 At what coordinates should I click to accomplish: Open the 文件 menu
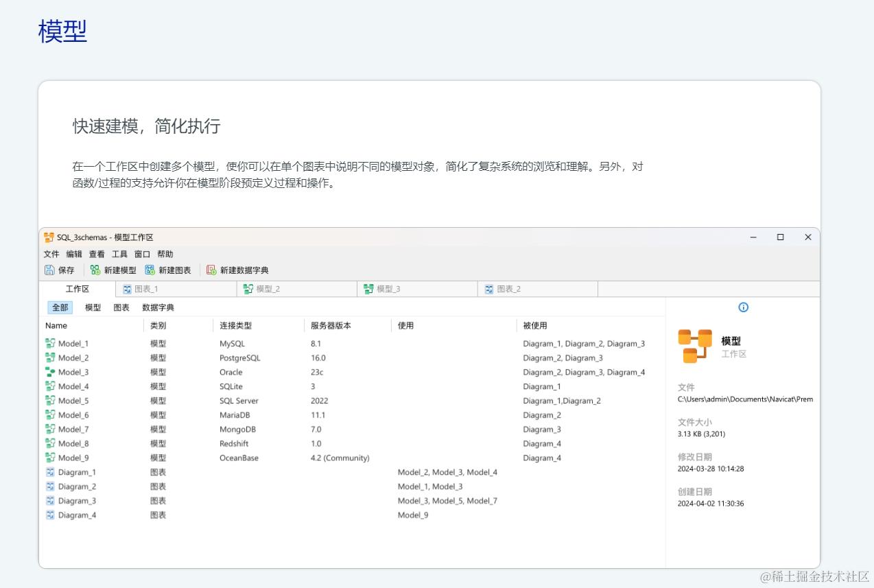(x=51, y=253)
